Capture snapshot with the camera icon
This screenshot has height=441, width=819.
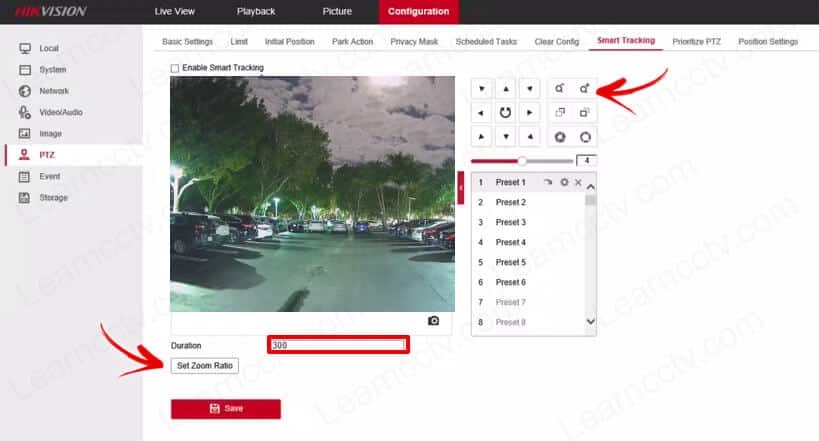[433, 321]
